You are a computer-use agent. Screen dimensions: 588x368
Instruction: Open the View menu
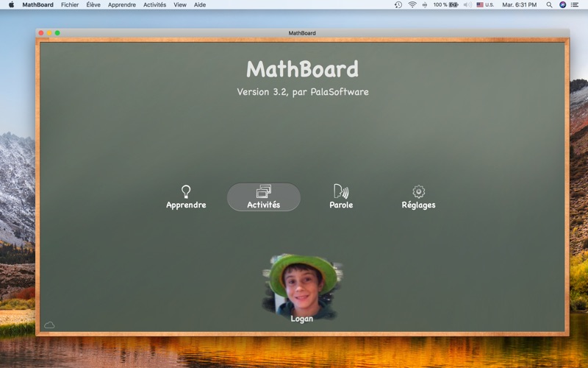click(180, 5)
